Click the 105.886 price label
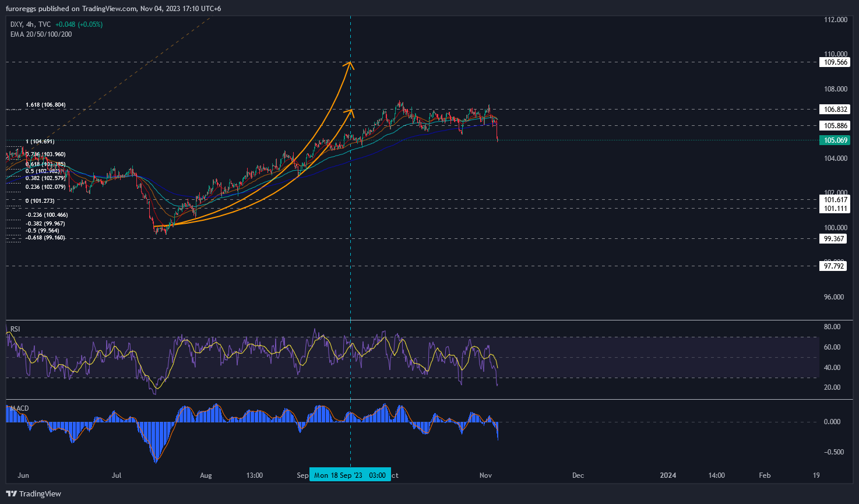 (x=836, y=125)
